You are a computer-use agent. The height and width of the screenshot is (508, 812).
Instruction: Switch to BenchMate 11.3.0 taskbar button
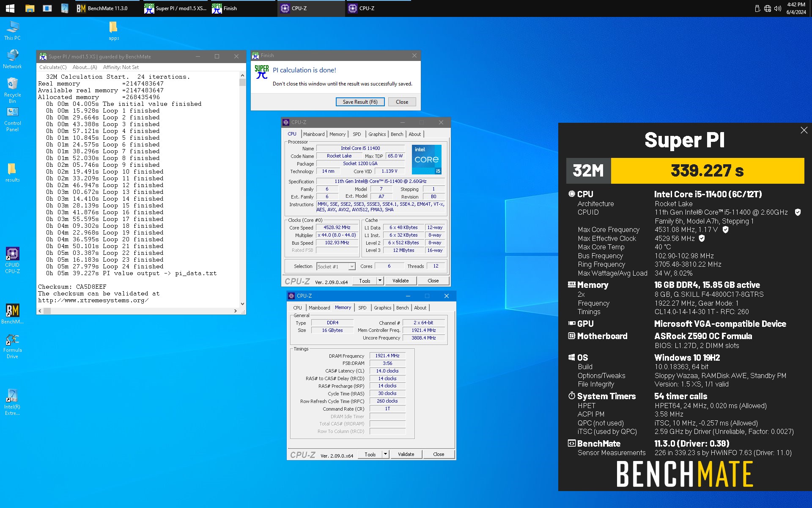tap(108, 8)
